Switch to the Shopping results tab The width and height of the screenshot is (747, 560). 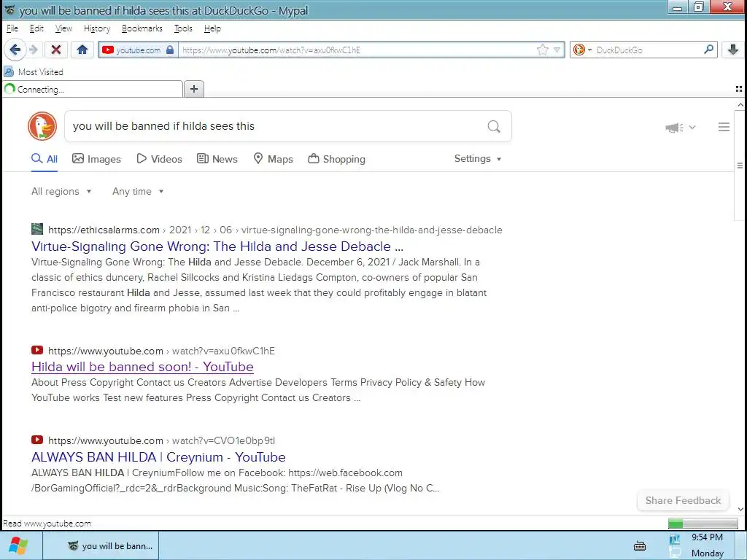tap(337, 159)
